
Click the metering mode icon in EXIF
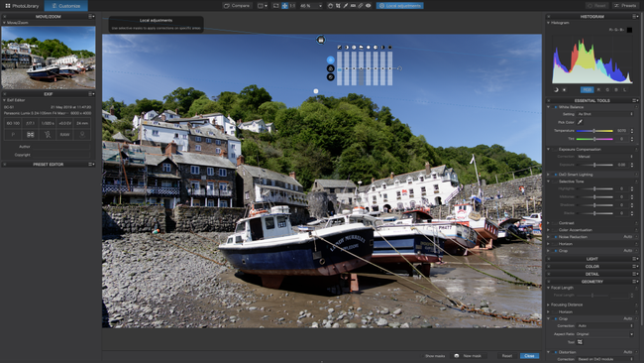tap(31, 135)
